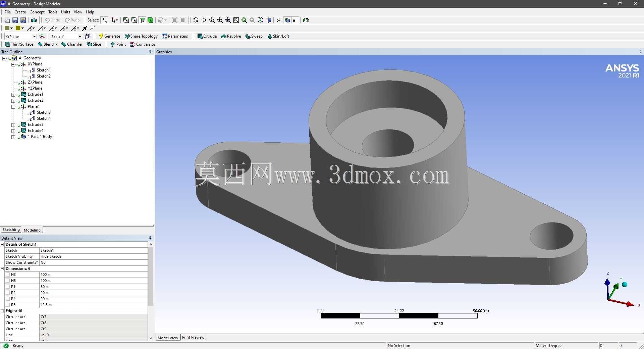This screenshot has width=644, height=349.
Task: Tick the H3 dimension checkbox
Action: click(8, 275)
